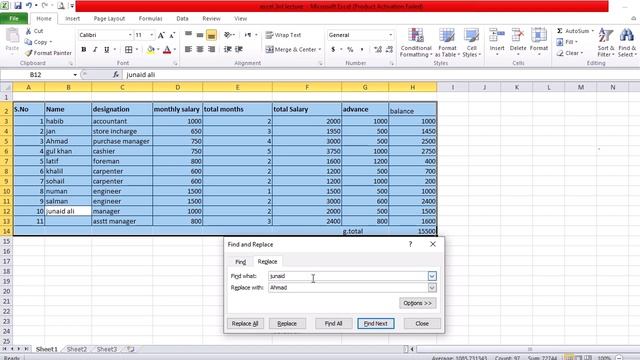Open the Merge & Center dropdown arrow

pos(320,49)
